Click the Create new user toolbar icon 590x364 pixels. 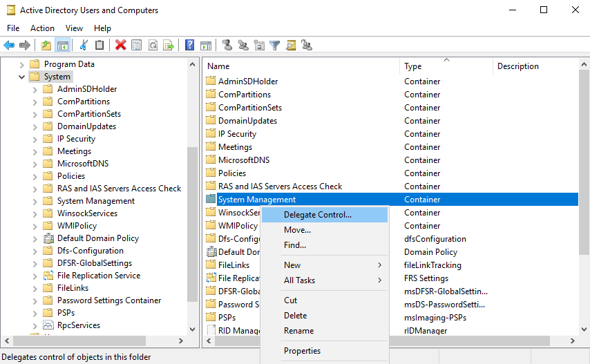[x=227, y=46]
